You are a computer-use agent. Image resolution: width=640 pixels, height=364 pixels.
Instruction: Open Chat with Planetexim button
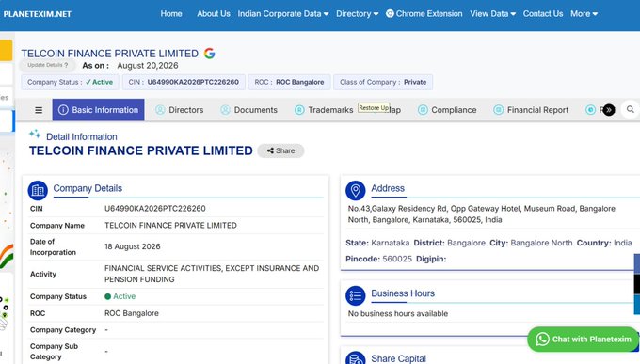point(584,340)
